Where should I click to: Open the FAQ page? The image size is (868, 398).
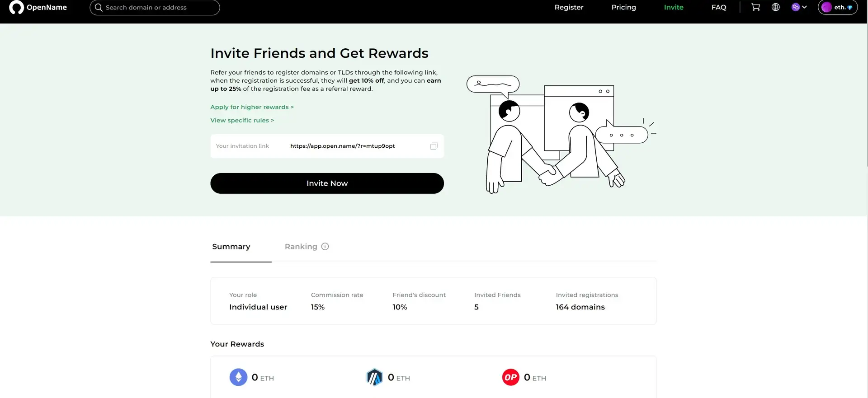point(718,7)
